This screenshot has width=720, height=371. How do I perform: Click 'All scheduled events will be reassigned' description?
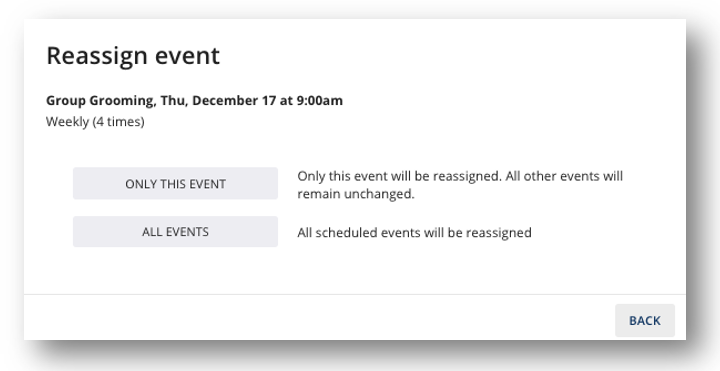pos(414,233)
